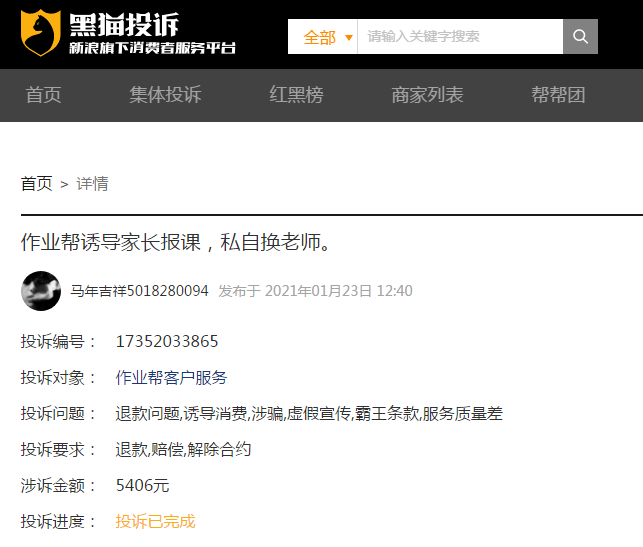This screenshot has height=547, width=643.
Task: Click the 投诉已完成 status text
Action: coord(155,521)
